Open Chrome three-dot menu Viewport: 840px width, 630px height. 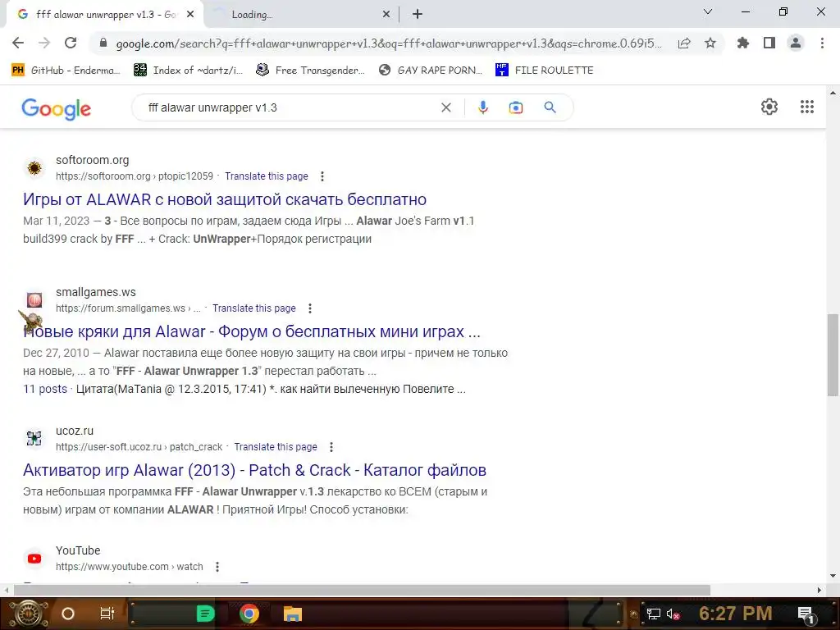(822, 43)
